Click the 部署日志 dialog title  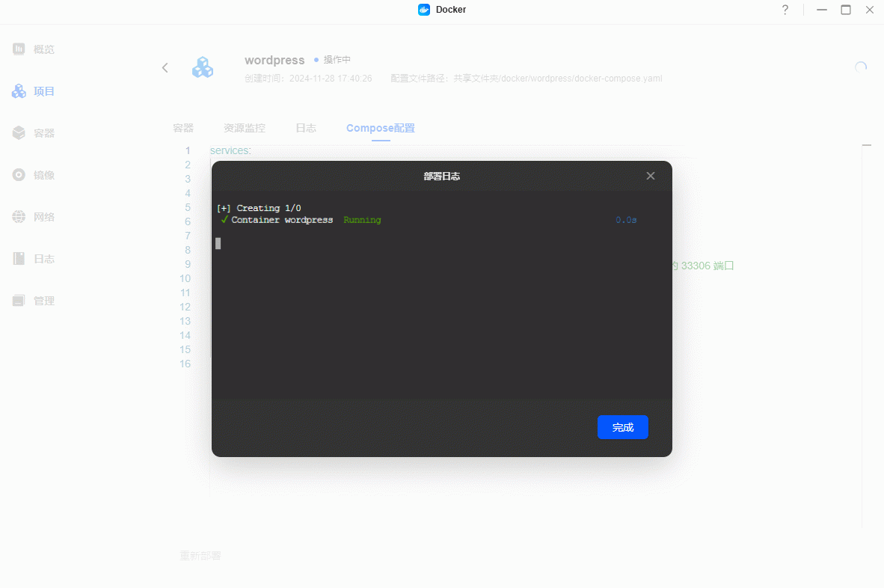pyautogui.click(x=441, y=177)
